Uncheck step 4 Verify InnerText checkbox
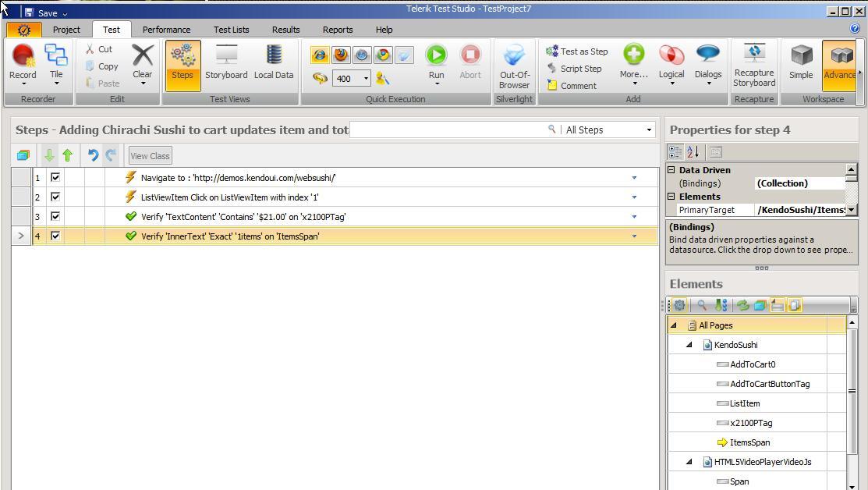The image size is (868, 490). coord(55,236)
